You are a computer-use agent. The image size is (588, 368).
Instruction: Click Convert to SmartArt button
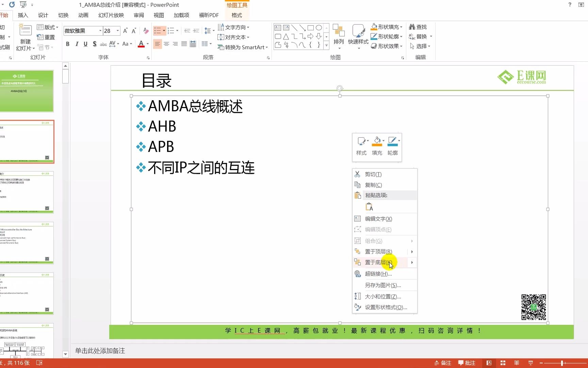point(243,47)
